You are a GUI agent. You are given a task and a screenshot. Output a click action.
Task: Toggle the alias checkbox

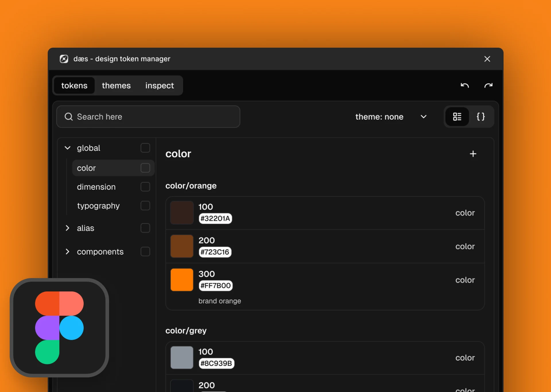[145, 228]
